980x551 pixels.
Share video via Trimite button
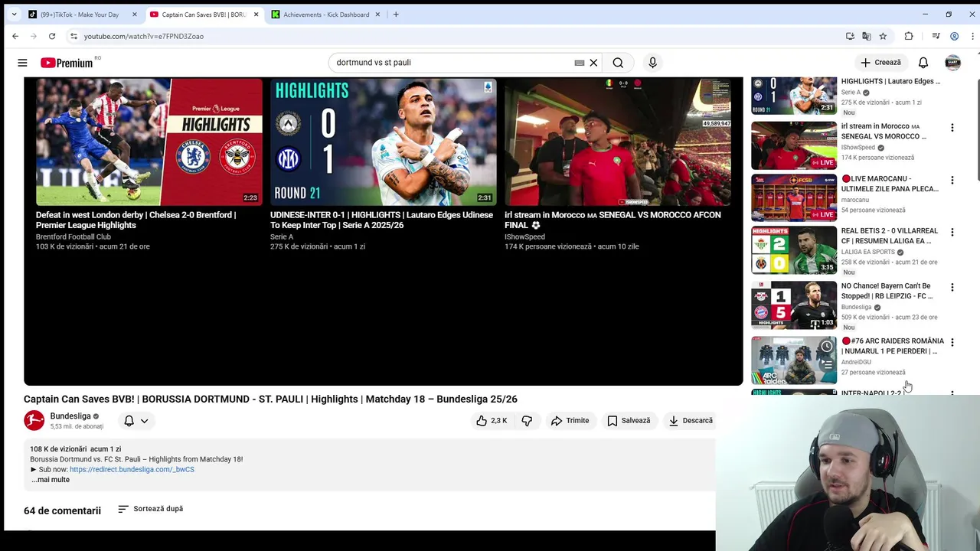pyautogui.click(x=570, y=420)
